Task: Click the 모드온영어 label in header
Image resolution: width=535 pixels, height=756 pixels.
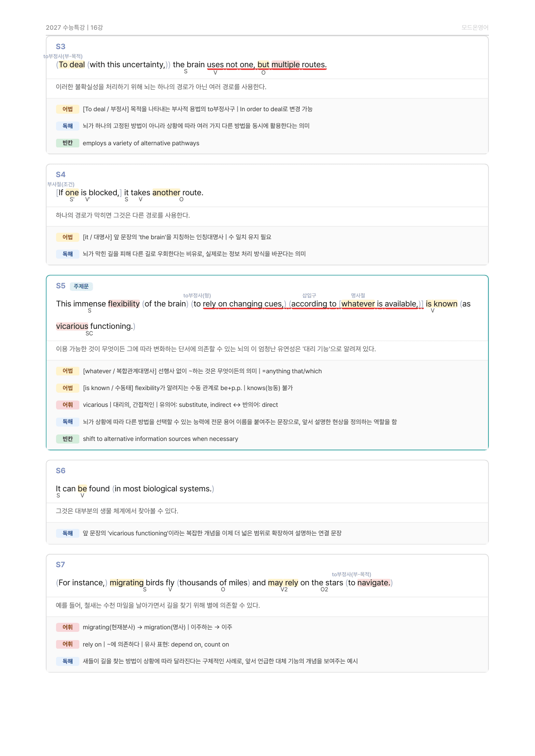Action: pos(475,28)
